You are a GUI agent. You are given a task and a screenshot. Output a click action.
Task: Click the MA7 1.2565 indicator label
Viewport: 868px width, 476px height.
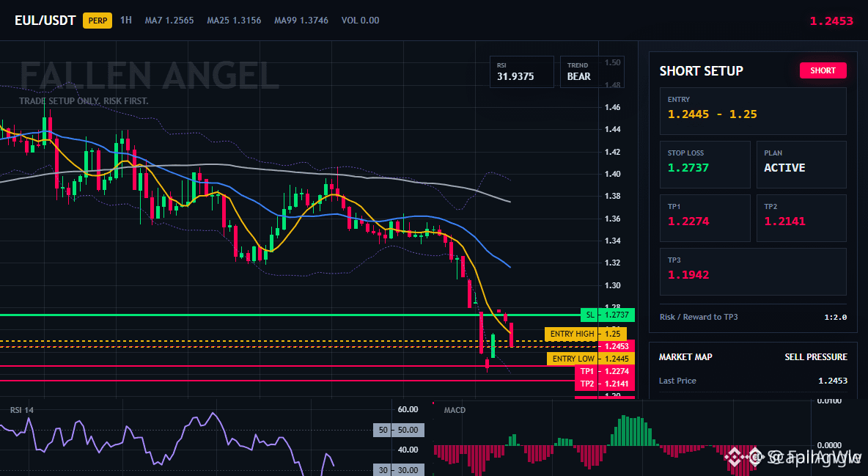169,21
